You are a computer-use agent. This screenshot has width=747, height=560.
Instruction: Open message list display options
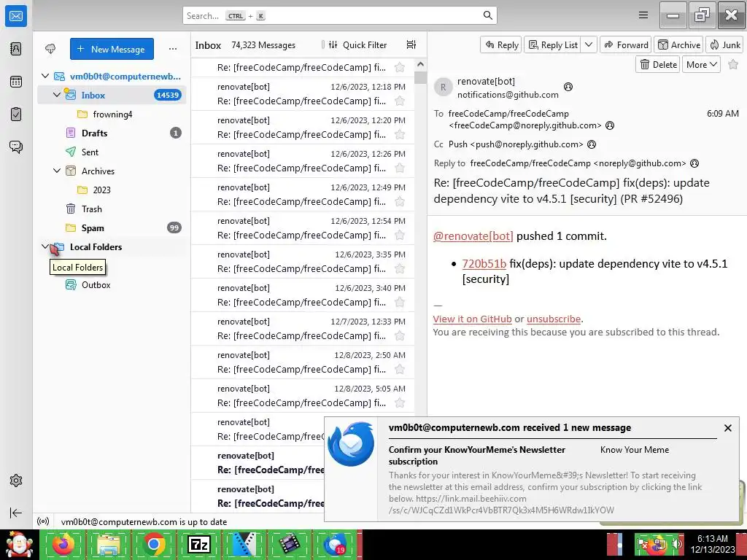411,44
